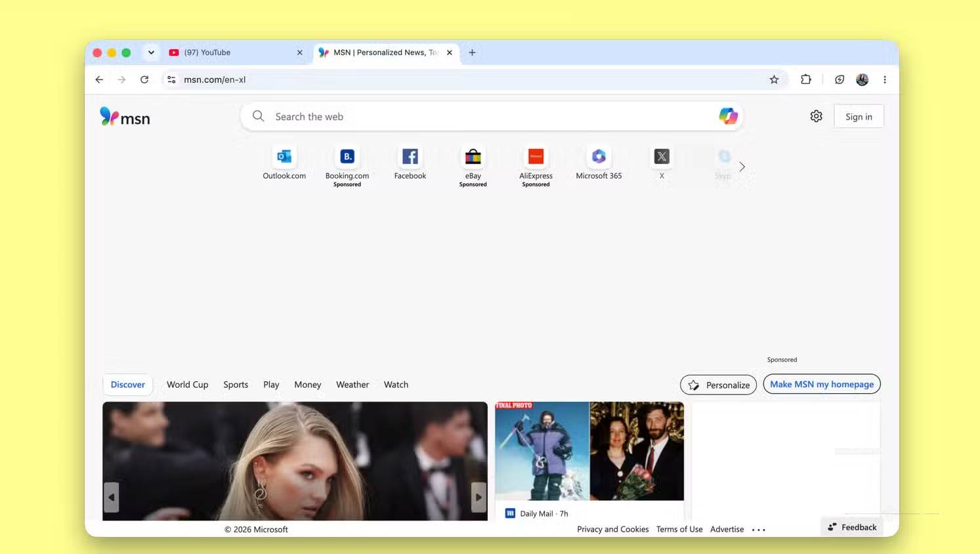The height and width of the screenshot is (554, 980).
Task: Open the Sports section
Action: (x=236, y=385)
